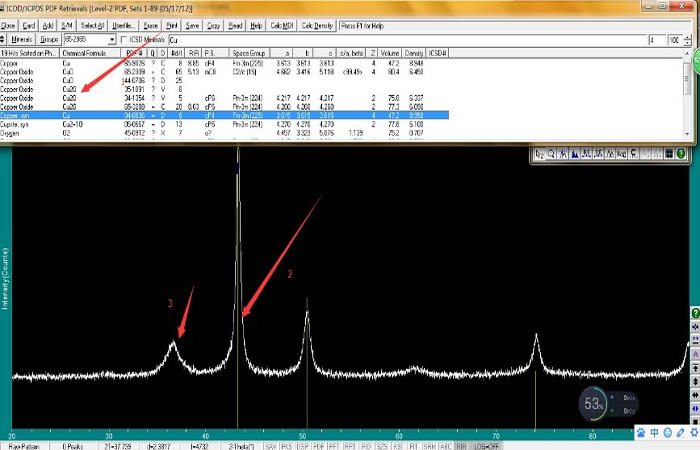
Task: Click the Calc Density button
Action: (x=317, y=24)
